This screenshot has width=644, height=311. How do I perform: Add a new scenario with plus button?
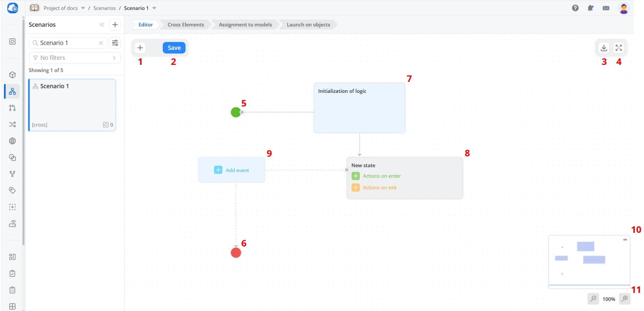pyautogui.click(x=115, y=25)
